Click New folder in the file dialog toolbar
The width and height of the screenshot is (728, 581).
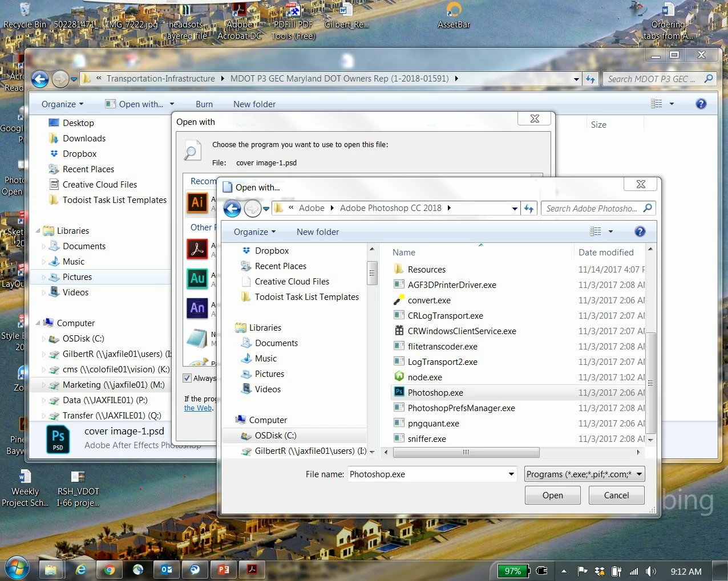(x=318, y=231)
